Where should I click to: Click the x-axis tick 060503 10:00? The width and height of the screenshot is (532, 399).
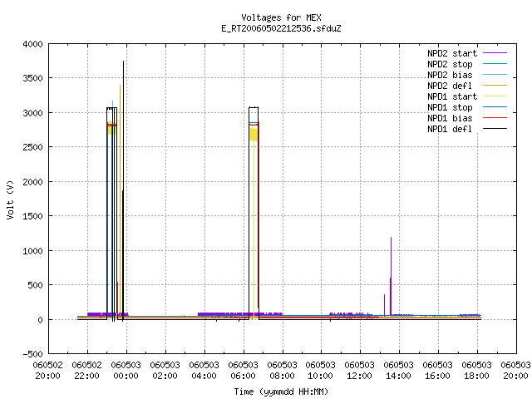coord(320,370)
